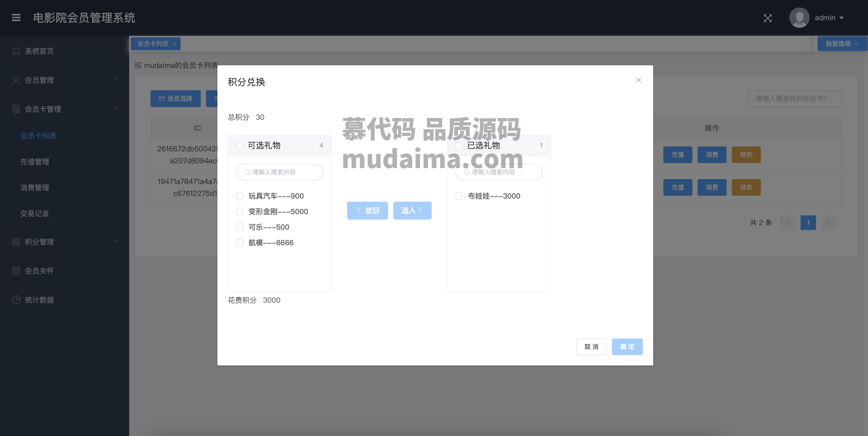Focus the member card ID search field

(794, 98)
